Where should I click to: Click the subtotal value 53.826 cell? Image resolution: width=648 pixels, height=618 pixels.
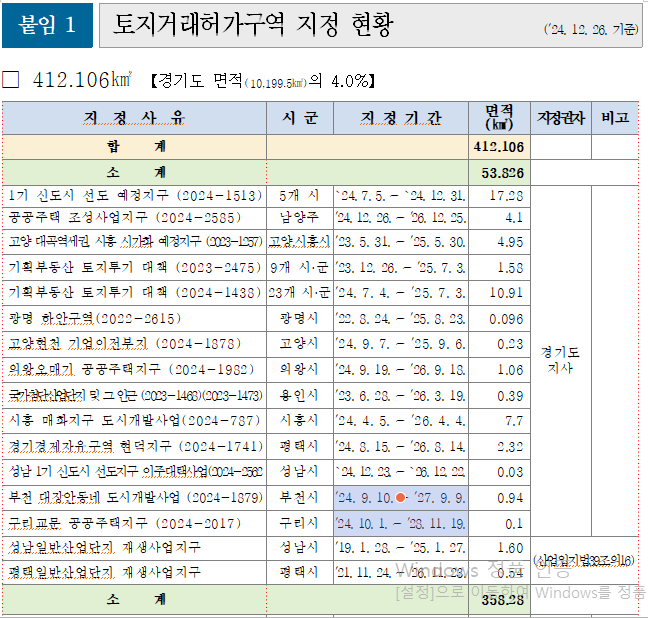point(499,173)
